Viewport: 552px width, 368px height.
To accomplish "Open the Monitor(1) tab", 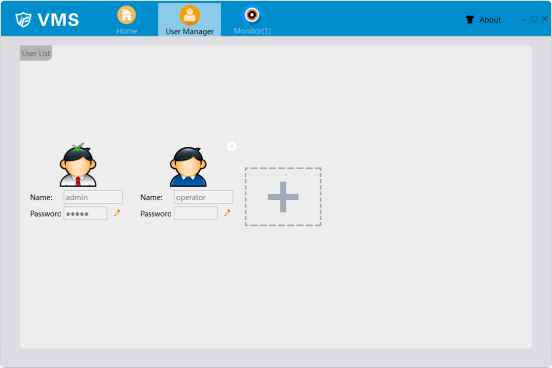I will click(x=252, y=20).
